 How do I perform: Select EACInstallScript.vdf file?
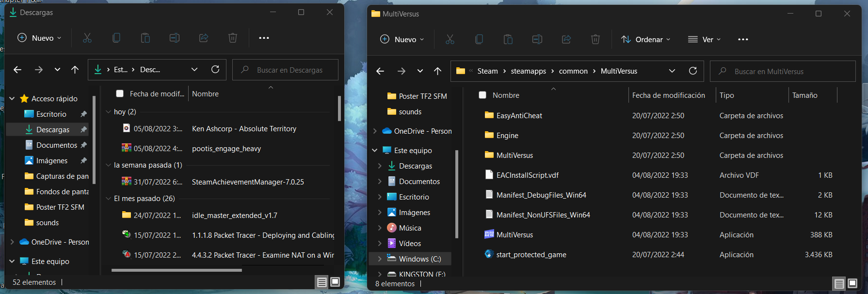[x=527, y=175]
